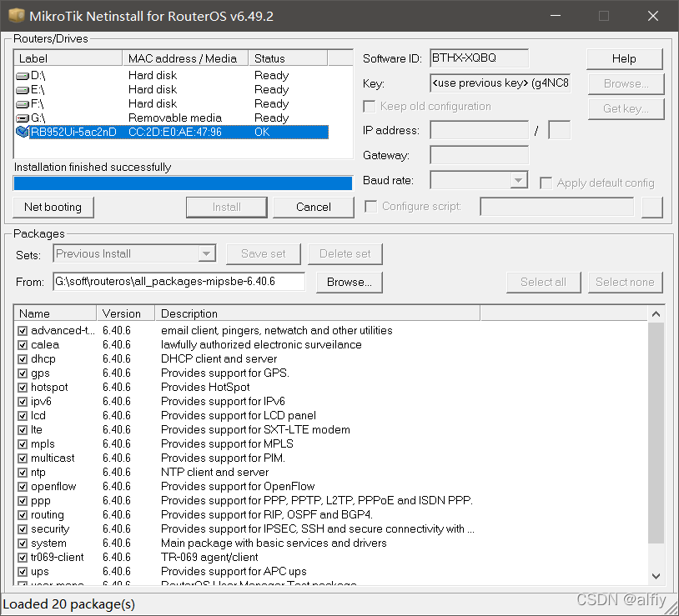Toggle the ppp package checkbox

coord(23,501)
